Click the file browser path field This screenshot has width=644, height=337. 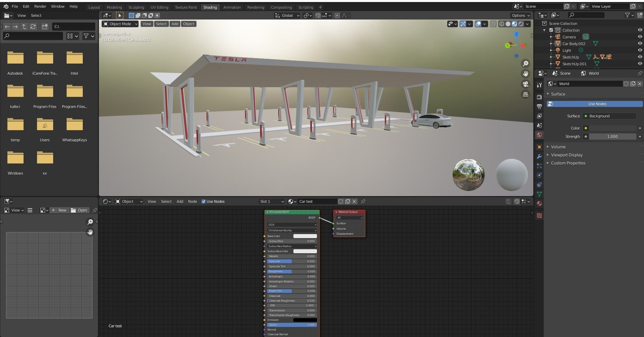[x=74, y=27]
